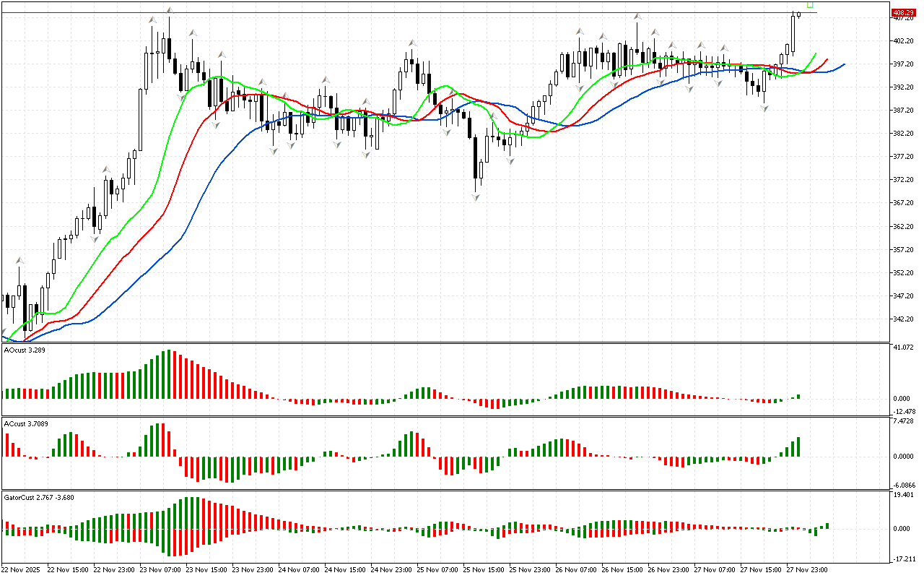Click the 27 Nov 23:00 time axis label
This screenshot has height=578, width=924.
coord(807,569)
